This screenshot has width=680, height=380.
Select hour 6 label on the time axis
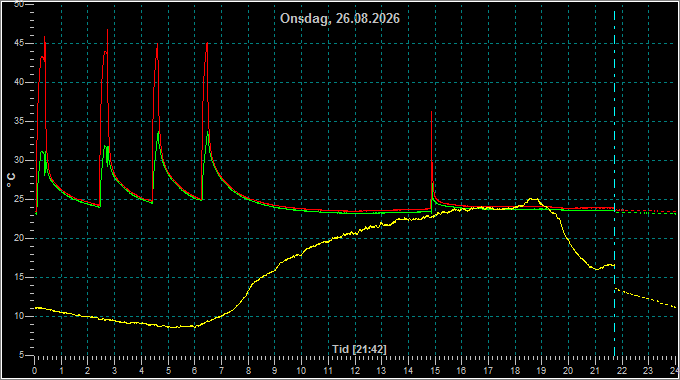click(194, 371)
